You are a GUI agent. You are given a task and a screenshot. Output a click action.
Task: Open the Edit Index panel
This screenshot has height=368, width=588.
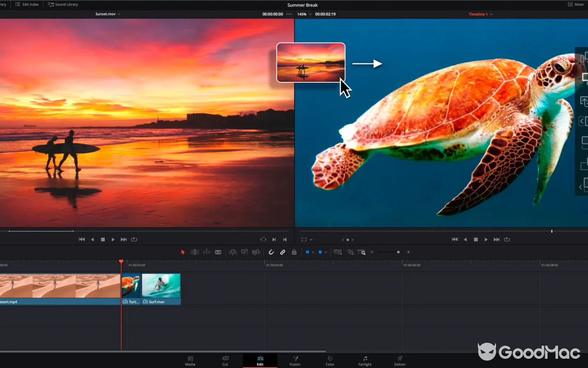click(27, 4)
